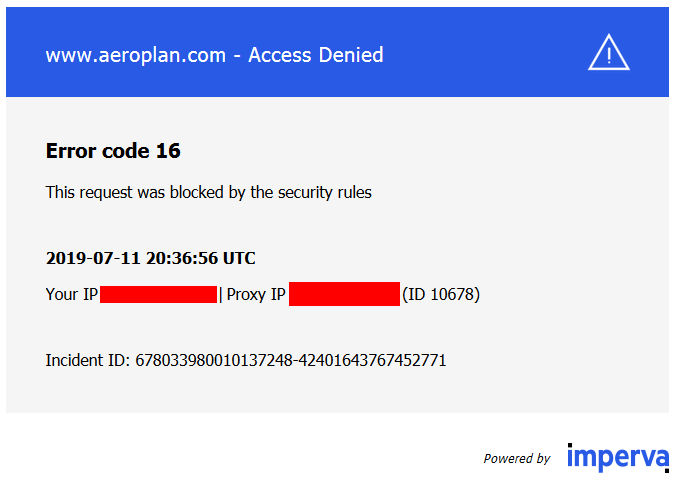Click the "Proxy IP" label
Viewport: 680px width, 481px height.
(256, 295)
